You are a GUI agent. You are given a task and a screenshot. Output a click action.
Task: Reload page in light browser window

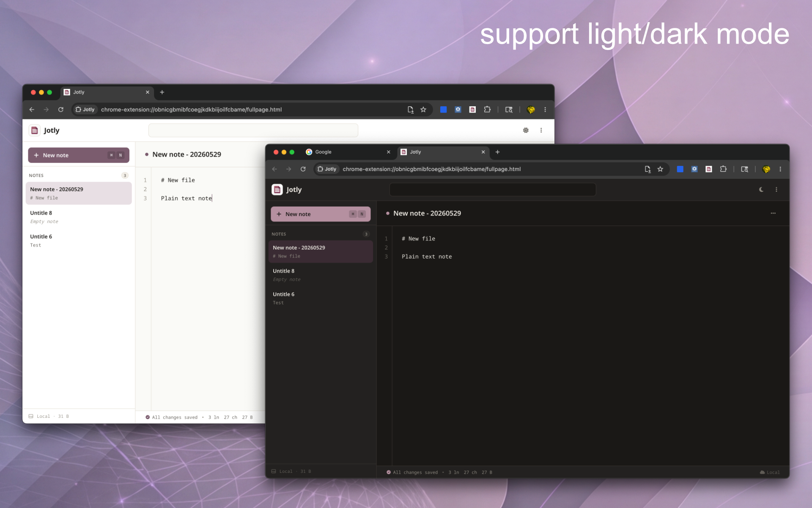coord(61,110)
